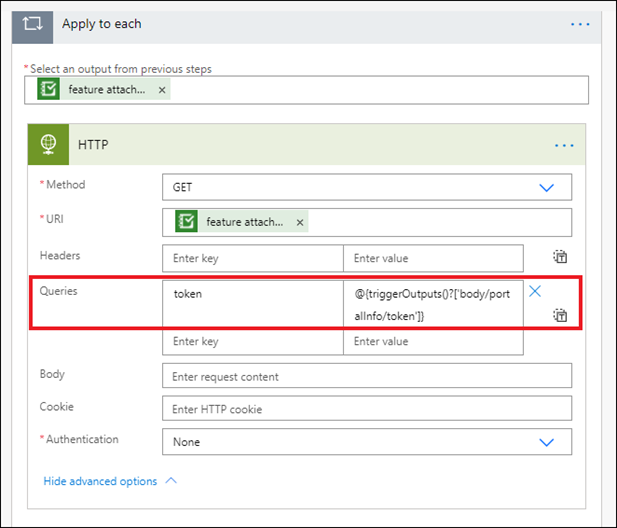Remove feature attach token from output field
The width and height of the screenshot is (617, 528).
coord(162,90)
